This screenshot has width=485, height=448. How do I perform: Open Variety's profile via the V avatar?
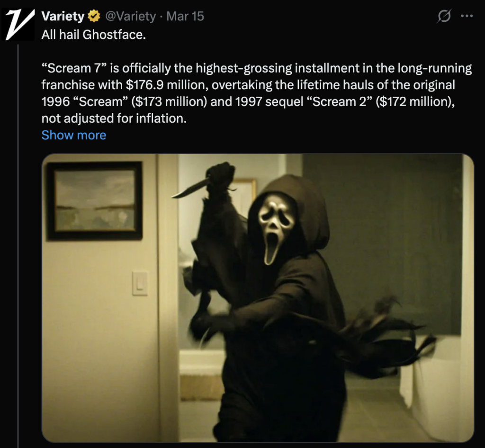[18, 25]
